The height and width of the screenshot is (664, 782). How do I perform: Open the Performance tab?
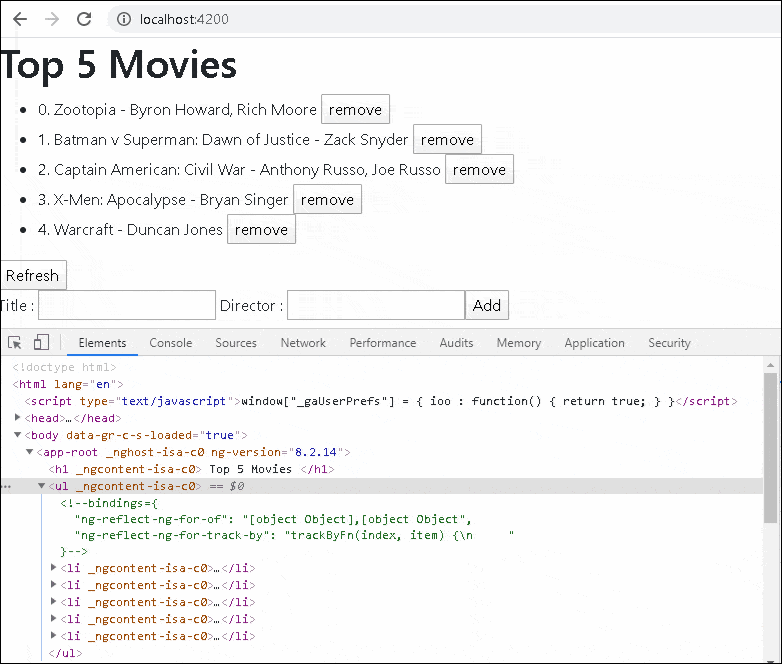click(x=383, y=343)
